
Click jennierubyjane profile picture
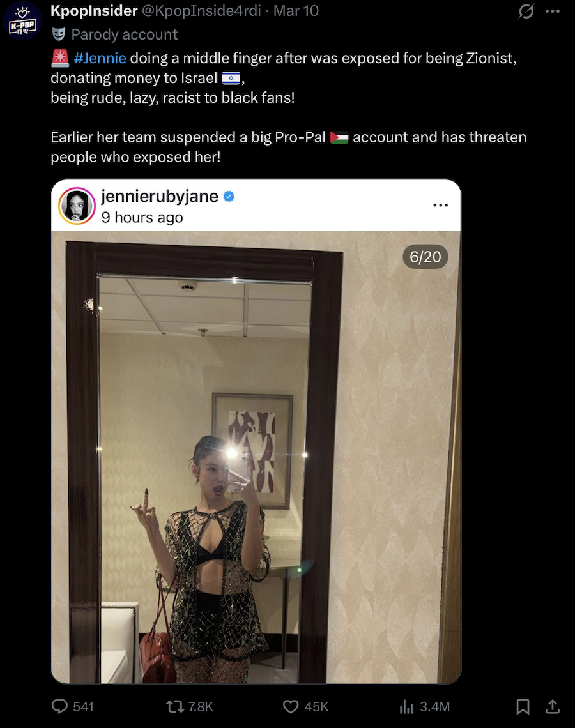click(77, 206)
